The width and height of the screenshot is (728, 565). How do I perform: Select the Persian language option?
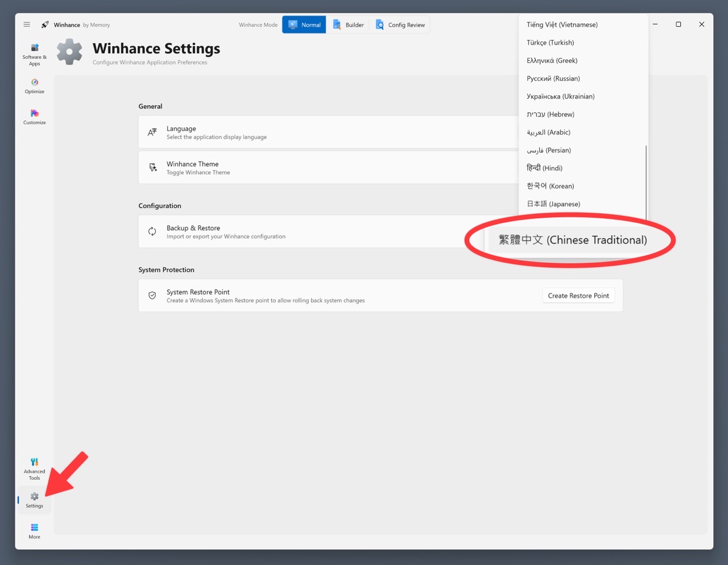tap(583, 150)
